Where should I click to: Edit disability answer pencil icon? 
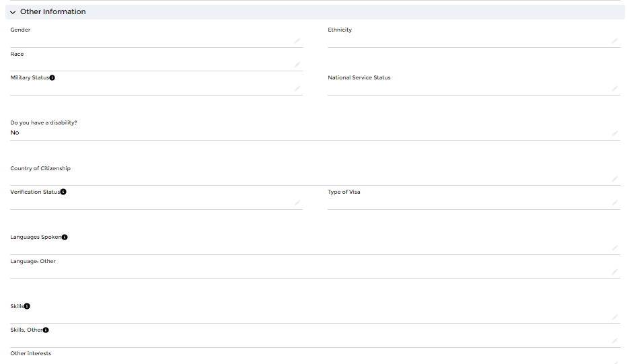pyautogui.click(x=615, y=133)
